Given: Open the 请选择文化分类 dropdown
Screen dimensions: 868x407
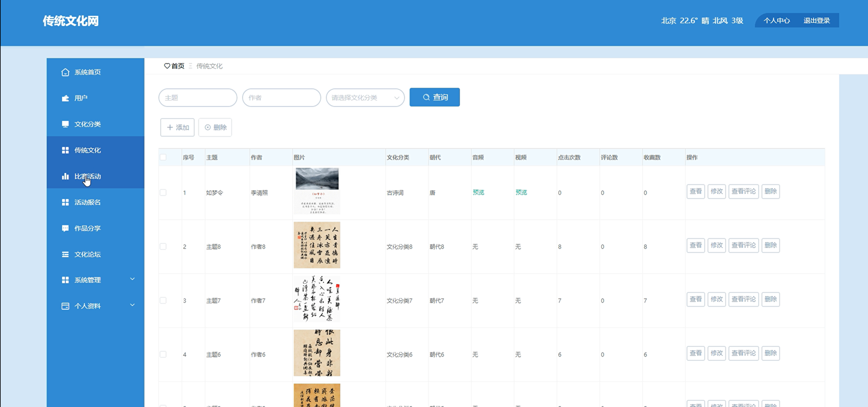Looking at the screenshot, I should (365, 98).
